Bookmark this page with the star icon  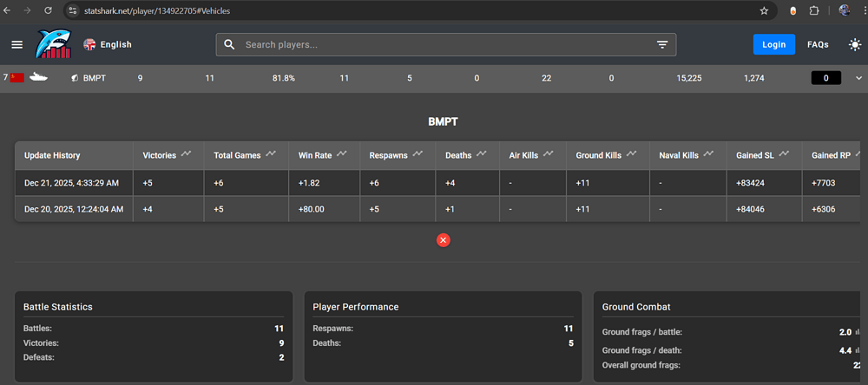[764, 11]
